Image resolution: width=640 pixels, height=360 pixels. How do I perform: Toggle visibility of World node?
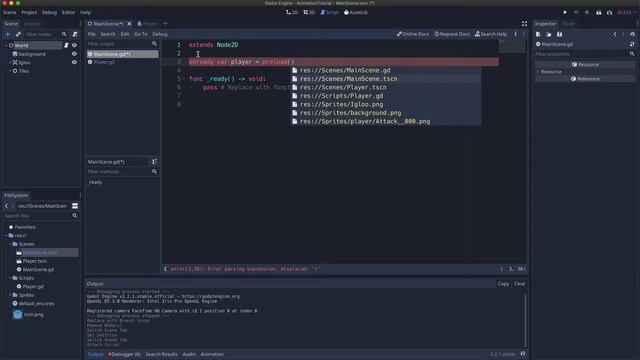click(x=74, y=45)
